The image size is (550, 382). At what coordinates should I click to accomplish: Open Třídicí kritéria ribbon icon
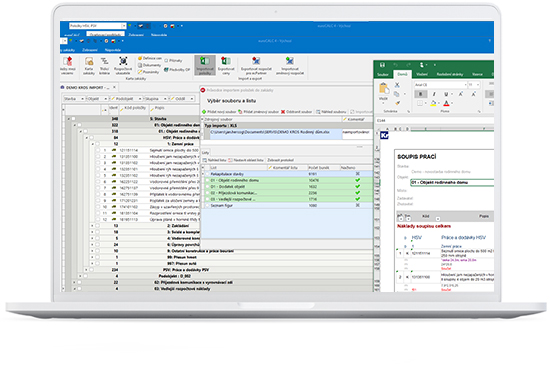[x=104, y=65]
